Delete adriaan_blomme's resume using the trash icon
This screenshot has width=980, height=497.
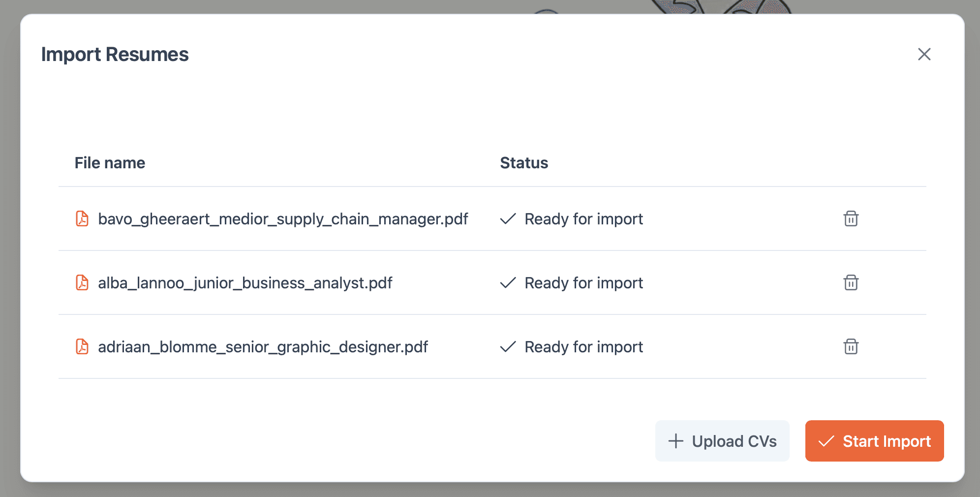pos(851,347)
